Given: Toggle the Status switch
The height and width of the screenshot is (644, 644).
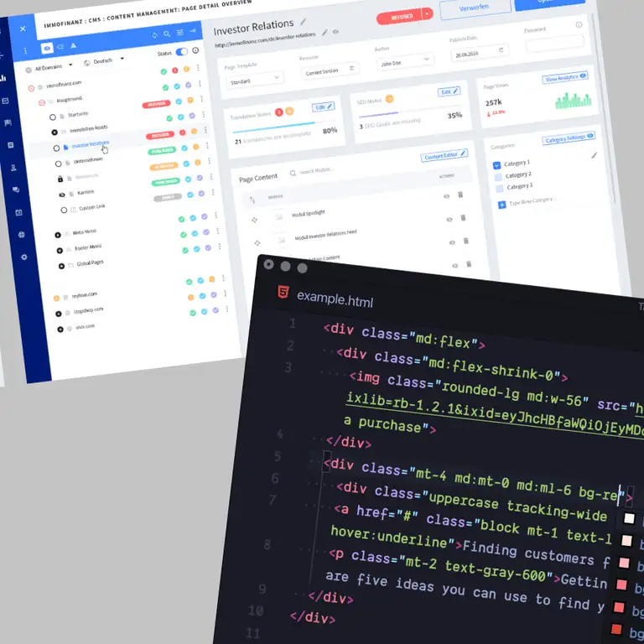Looking at the screenshot, I should (181, 52).
